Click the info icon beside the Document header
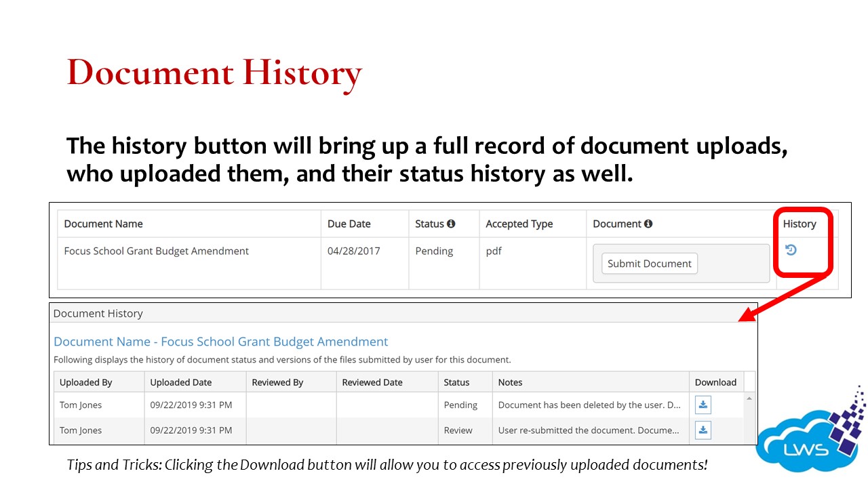The width and height of the screenshot is (868, 488). 648,224
